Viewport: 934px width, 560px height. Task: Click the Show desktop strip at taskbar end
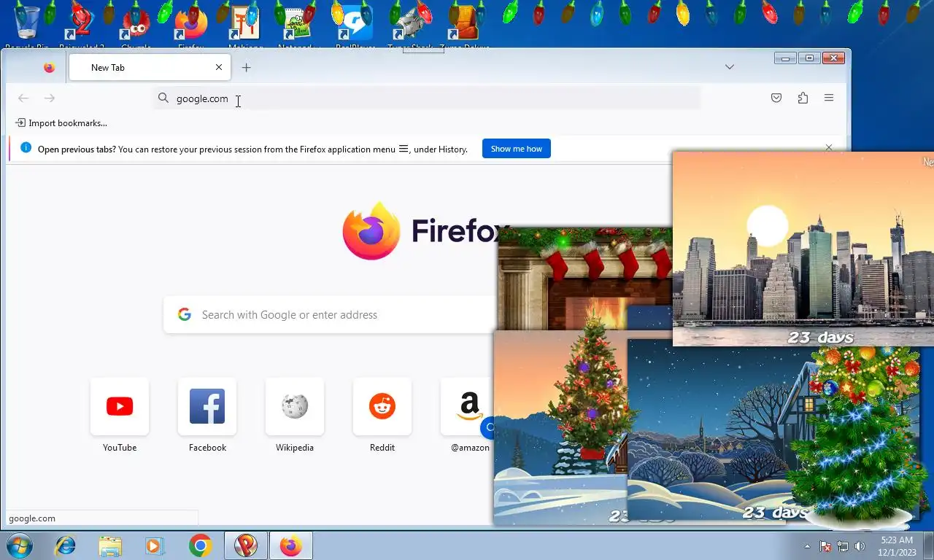click(x=928, y=545)
